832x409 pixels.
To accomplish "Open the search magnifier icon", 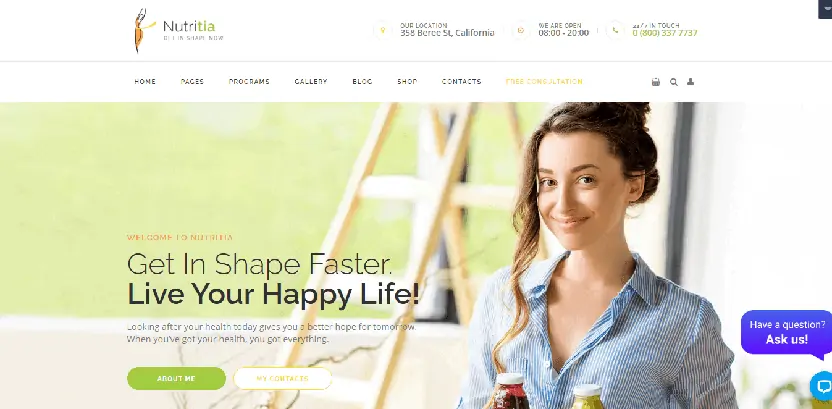I will [x=673, y=82].
